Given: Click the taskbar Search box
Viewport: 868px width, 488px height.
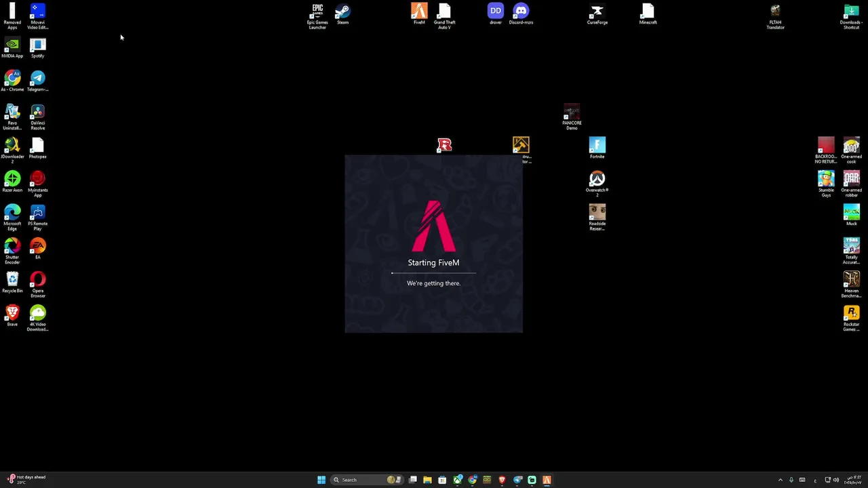Looking at the screenshot, I should point(367,480).
